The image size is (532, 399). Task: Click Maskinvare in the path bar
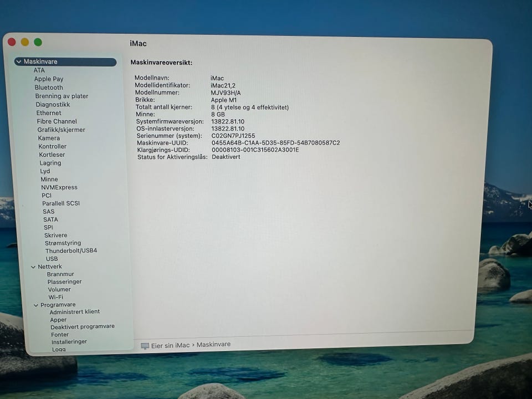(213, 344)
